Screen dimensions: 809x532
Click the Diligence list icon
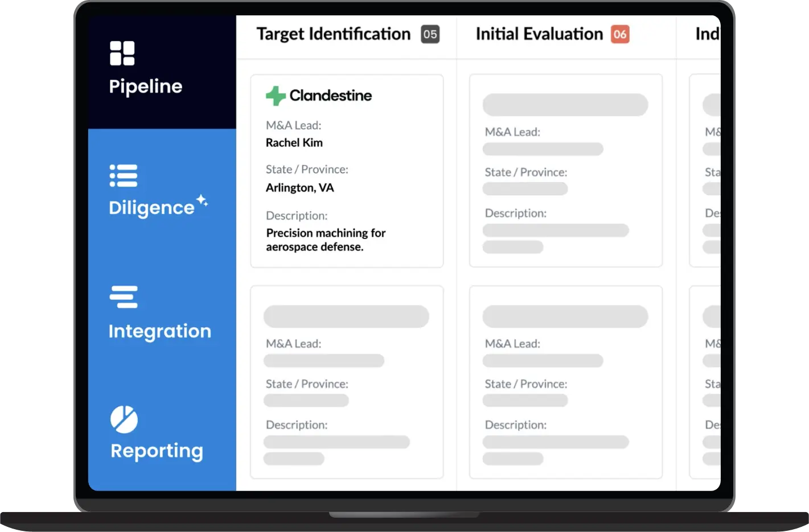pos(124,176)
